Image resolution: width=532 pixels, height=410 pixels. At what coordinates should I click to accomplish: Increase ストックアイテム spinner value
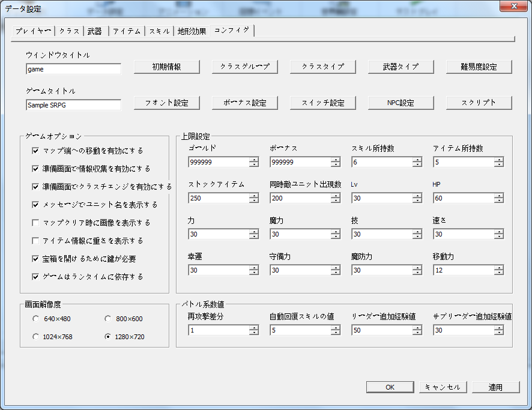pos(254,196)
